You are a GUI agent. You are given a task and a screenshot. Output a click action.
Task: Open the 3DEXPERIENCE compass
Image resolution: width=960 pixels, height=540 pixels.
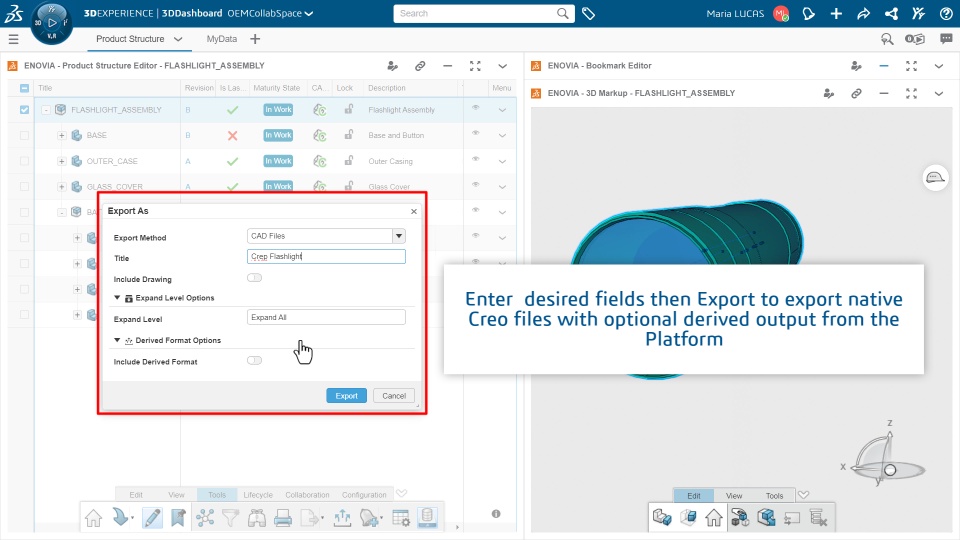pyautogui.click(x=51, y=23)
